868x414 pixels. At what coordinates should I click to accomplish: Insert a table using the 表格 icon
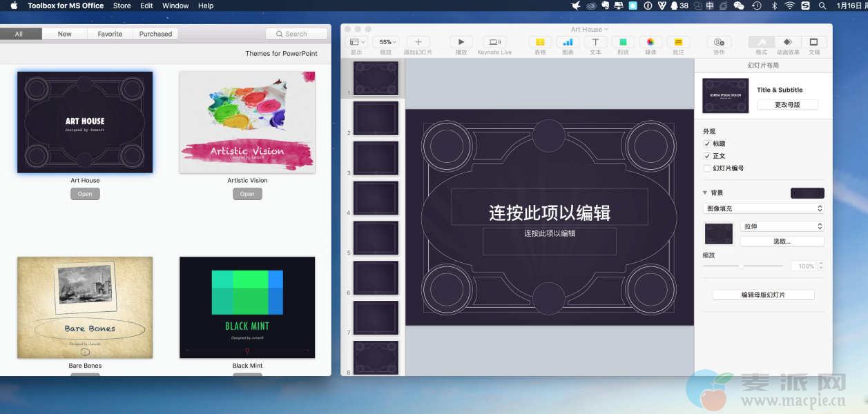pyautogui.click(x=540, y=42)
